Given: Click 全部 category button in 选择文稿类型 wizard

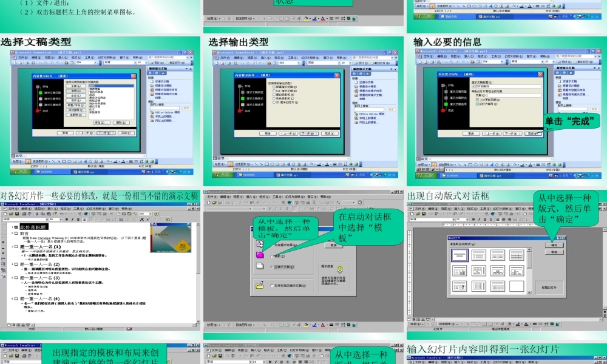Looking at the screenshot, I should (x=75, y=86).
